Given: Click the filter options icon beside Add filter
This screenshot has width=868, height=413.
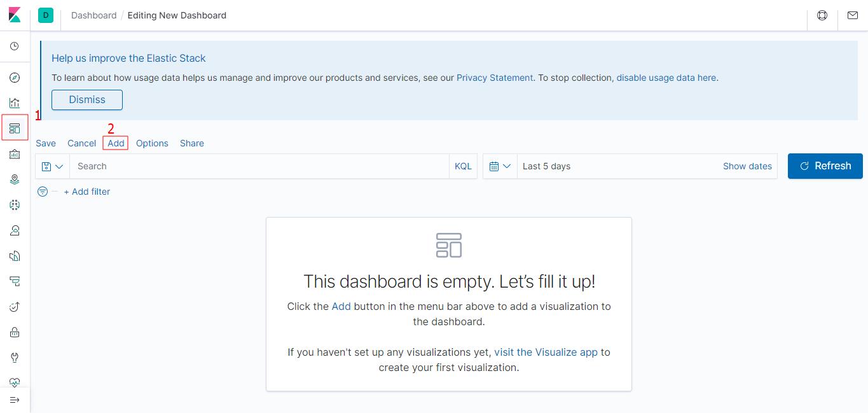Looking at the screenshot, I should coord(43,192).
